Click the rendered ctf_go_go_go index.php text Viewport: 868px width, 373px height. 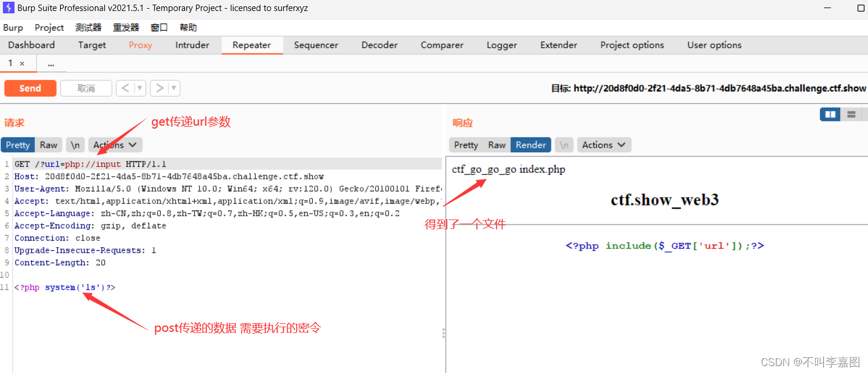point(509,169)
